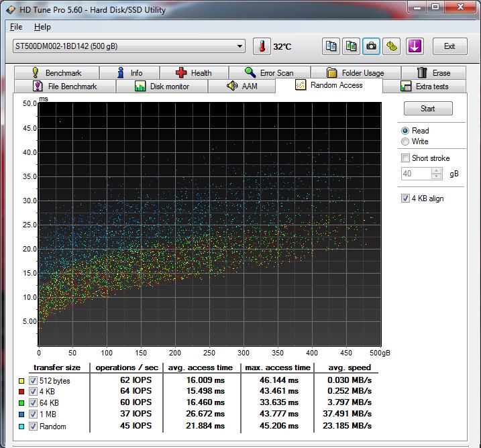Viewport: 481px width, 448px height.
Task: Click the camera save screenshot icon
Action: click(x=371, y=46)
